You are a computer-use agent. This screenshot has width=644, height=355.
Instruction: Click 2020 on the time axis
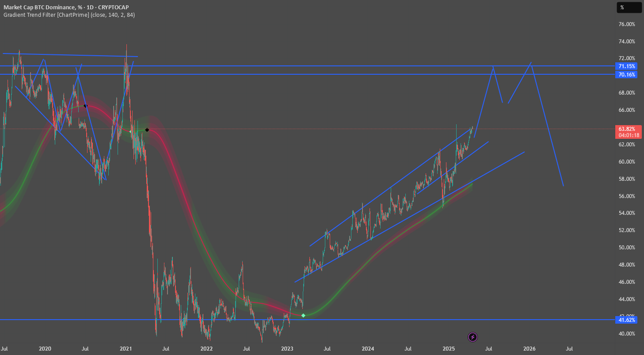click(x=45, y=349)
